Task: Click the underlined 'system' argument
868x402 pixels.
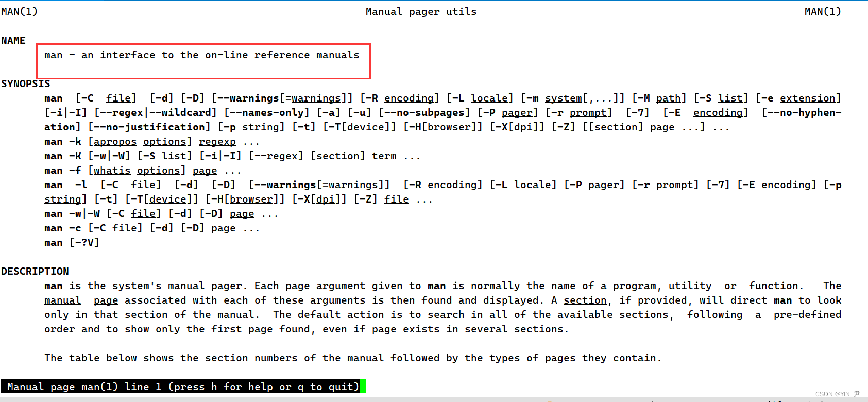Action: pos(564,98)
